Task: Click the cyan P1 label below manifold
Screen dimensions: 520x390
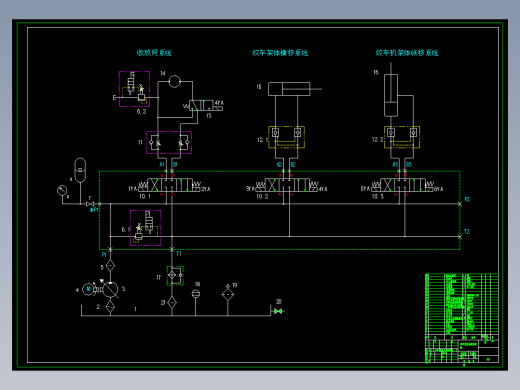Action: pyautogui.click(x=104, y=255)
